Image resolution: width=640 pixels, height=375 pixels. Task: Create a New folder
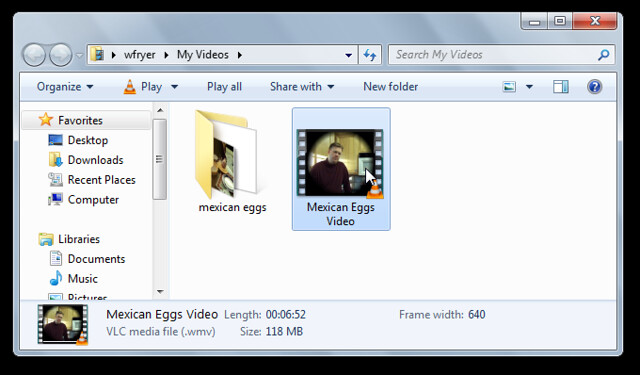point(391,87)
